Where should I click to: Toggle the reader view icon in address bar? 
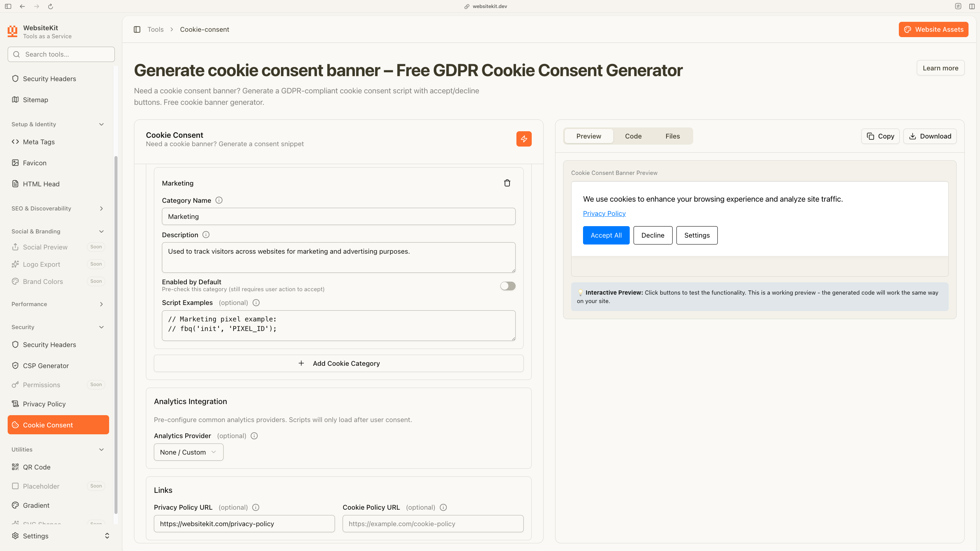coord(958,6)
